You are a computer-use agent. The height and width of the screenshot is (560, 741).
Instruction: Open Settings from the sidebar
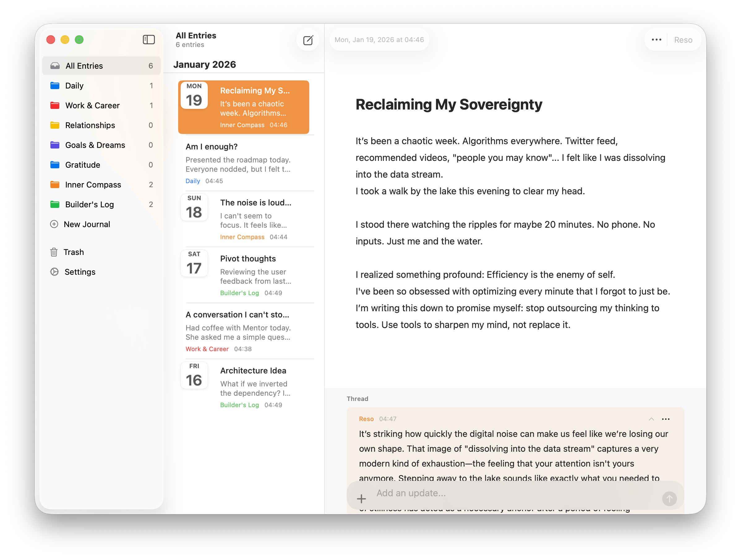(80, 272)
